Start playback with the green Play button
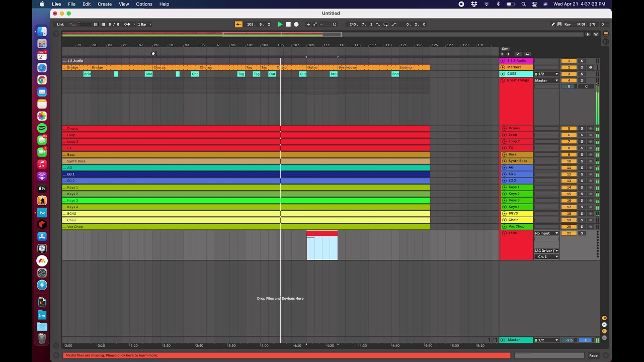 (x=280, y=24)
